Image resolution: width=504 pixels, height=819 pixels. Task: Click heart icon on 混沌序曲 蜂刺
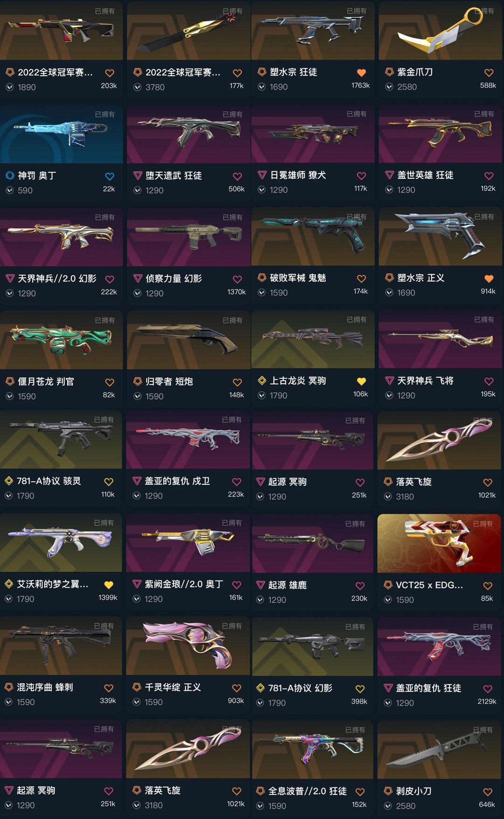[x=108, y=688]
